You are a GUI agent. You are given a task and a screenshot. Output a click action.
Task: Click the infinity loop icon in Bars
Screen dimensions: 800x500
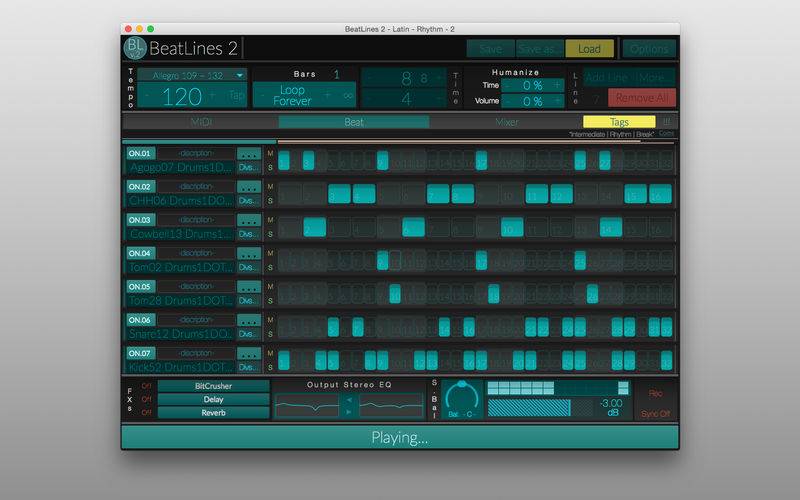click(x=347, y=95)
